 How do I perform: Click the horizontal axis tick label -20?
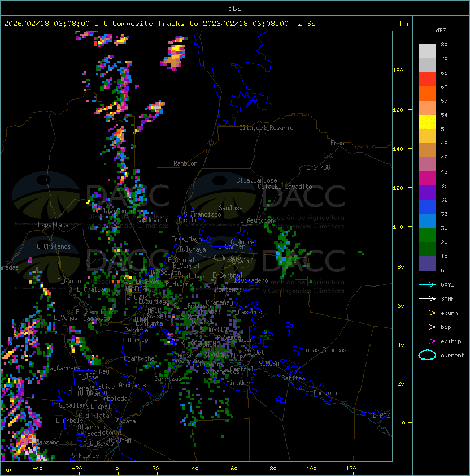point(77,469)
